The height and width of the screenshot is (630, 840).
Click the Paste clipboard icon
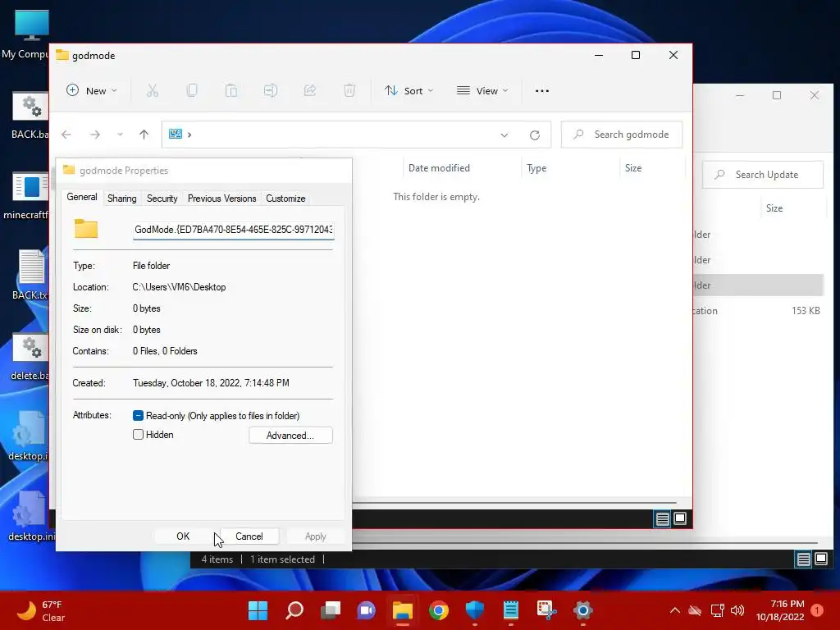point(231,90)
